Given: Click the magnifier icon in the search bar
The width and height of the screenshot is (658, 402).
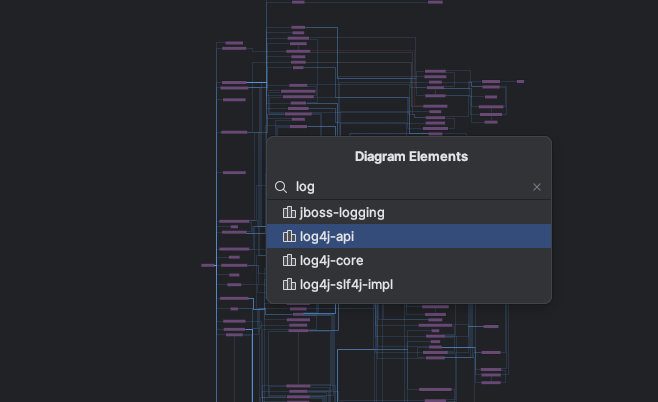Looking at the screenshot, I should pyautogui.click(x=281, y=187).
